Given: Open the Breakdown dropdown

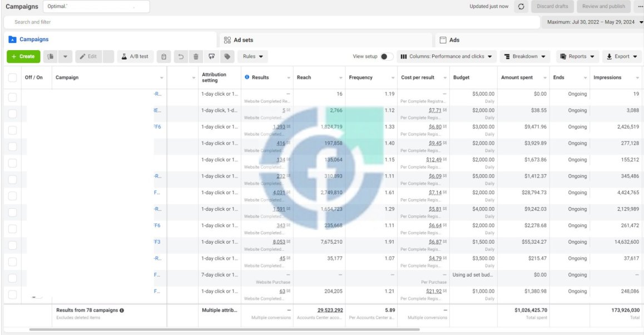Looking at the screenshot, I should coord(524,57).
